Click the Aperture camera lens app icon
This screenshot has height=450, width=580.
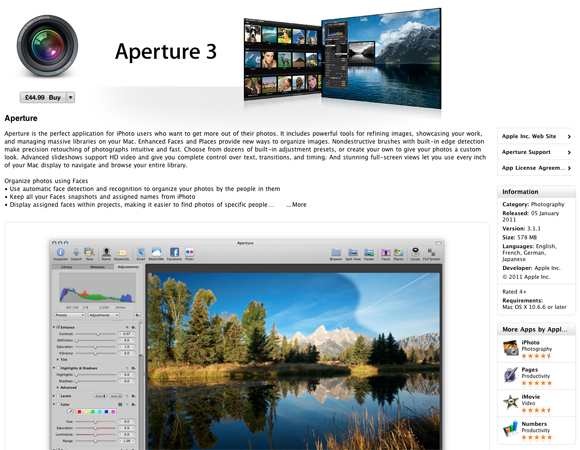click(47, 46)
